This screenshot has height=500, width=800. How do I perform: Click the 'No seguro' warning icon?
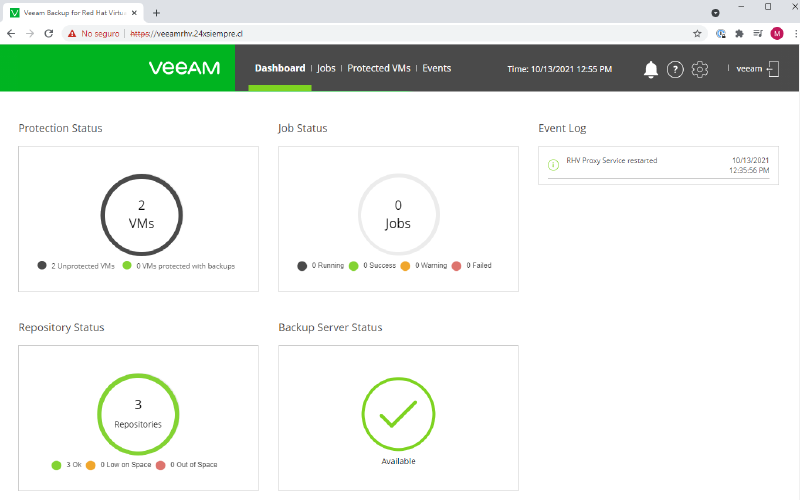click(72, 34)
